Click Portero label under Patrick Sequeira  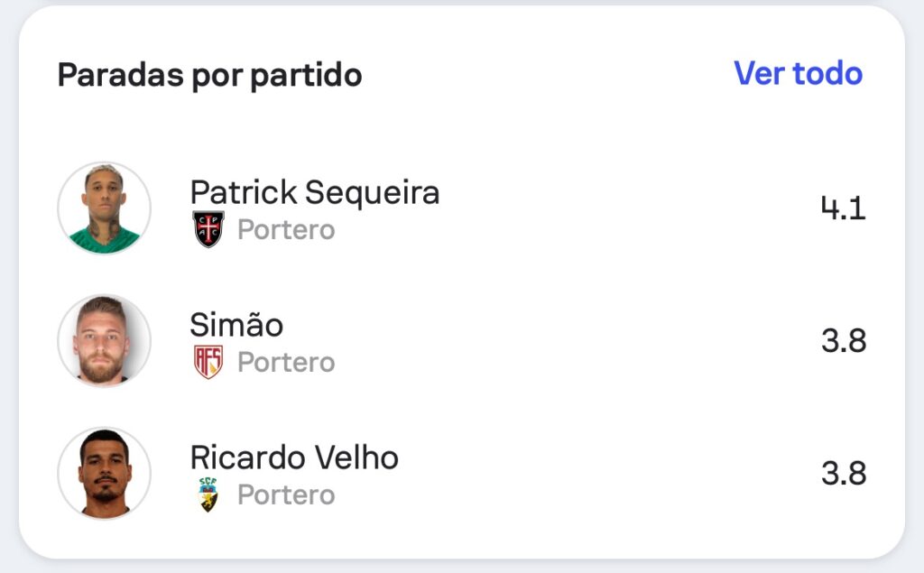pos(286,230)
